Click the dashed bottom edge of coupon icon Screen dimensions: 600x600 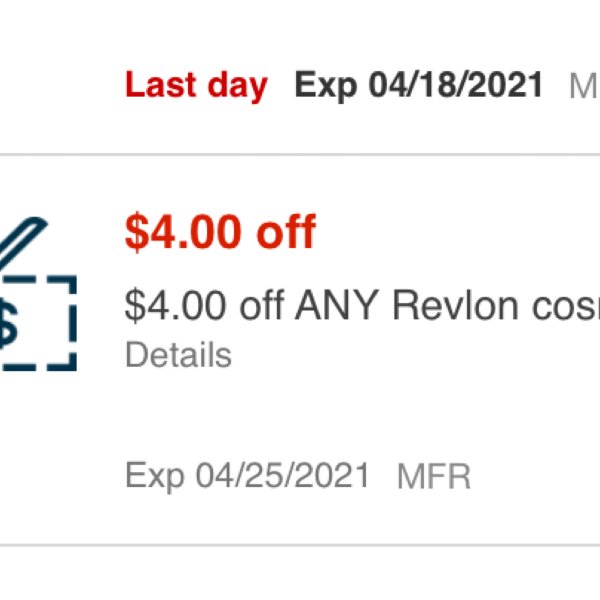pyautogui.click(x=38, y=367)
